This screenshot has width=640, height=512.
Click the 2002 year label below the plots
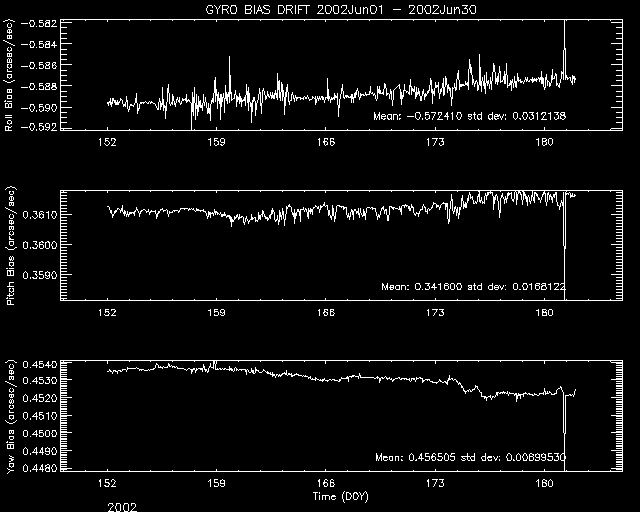point(122,507)
